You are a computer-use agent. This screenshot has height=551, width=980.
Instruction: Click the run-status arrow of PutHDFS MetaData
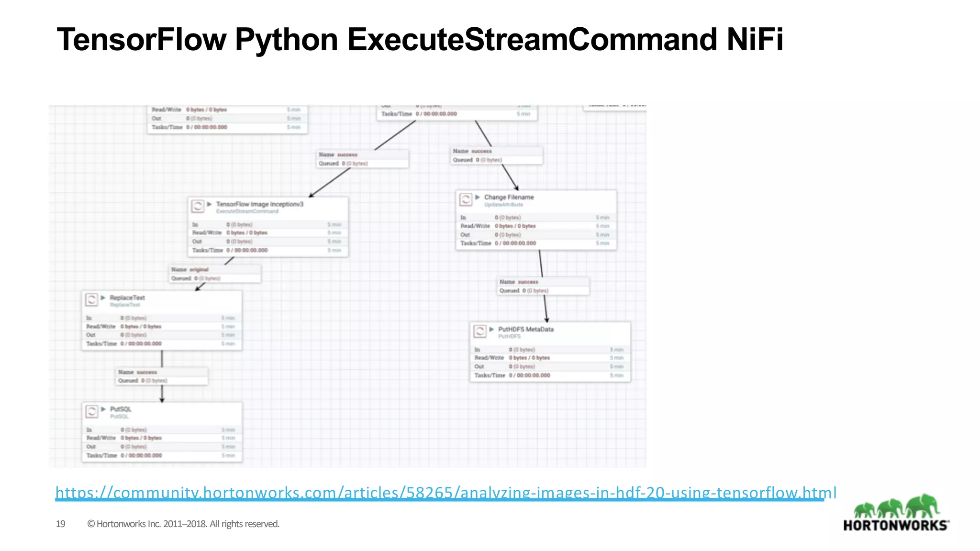[x=491, y=329]
